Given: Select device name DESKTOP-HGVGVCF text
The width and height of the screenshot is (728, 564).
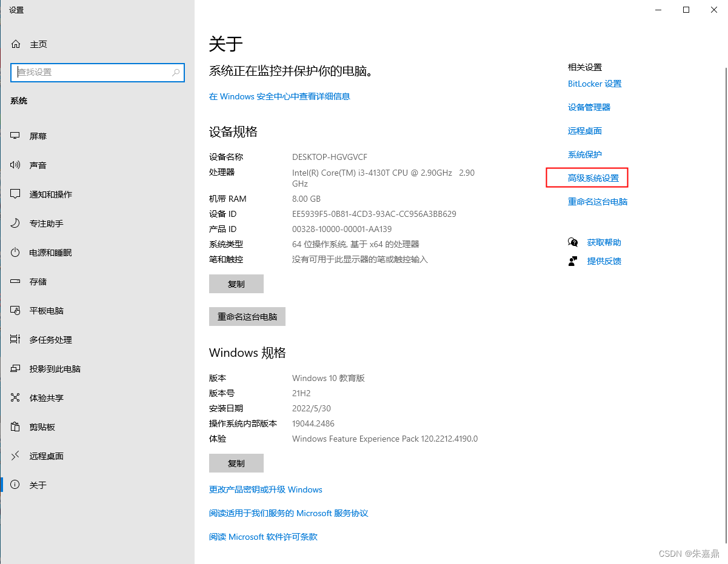Looking at the screenshot, I should pyautogui.click(x=330, y=157).
